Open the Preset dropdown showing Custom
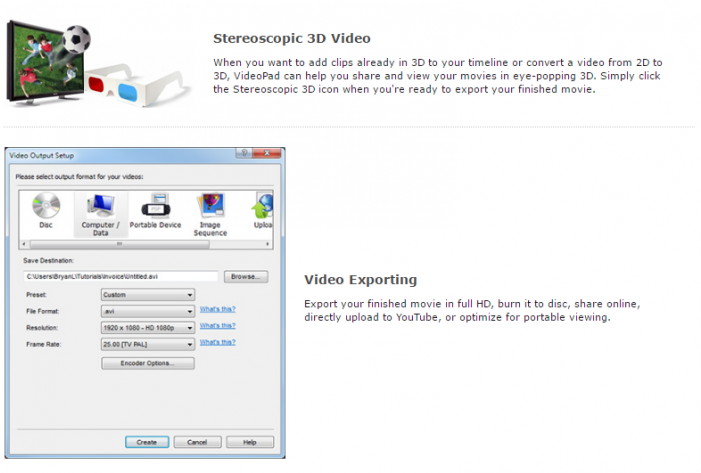Image resolution: width=701 pixels, height=473 pixels. click(x=147, y=295)
